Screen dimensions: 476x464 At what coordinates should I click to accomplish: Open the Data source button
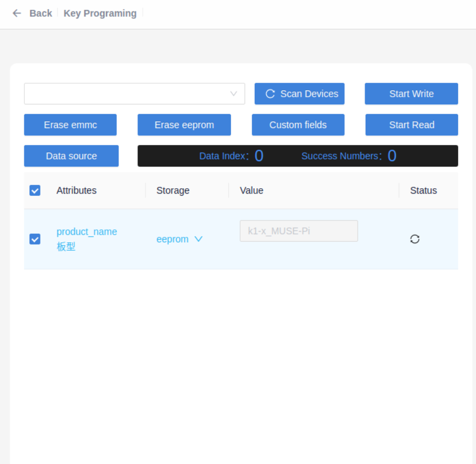(71, 156)
